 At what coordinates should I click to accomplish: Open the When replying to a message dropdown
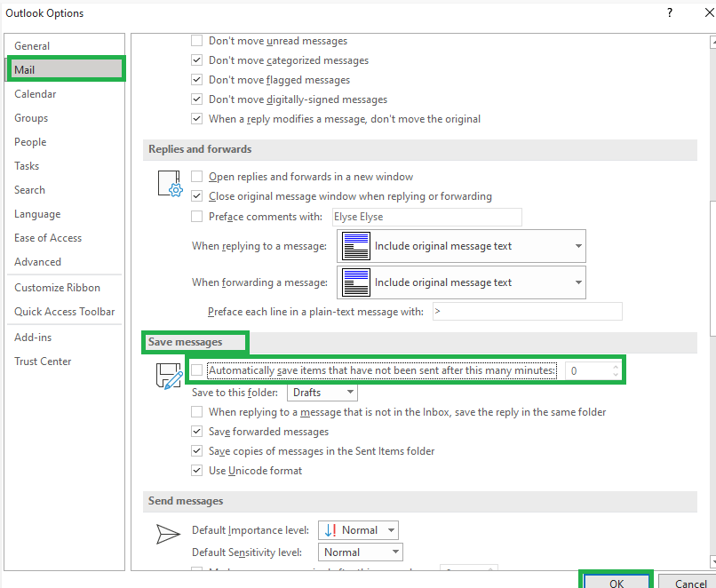pyautogui.click(x=461, y=246)
